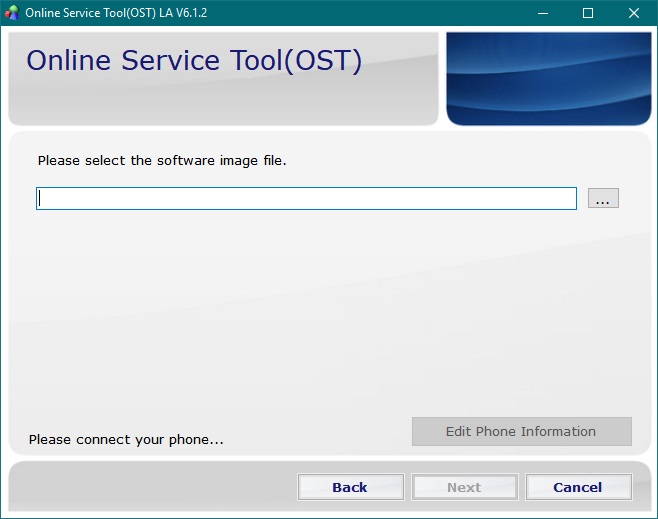The image size is (658, 519).
Task: Close the Online Service Tool window
Action: [x=634, y=13]
